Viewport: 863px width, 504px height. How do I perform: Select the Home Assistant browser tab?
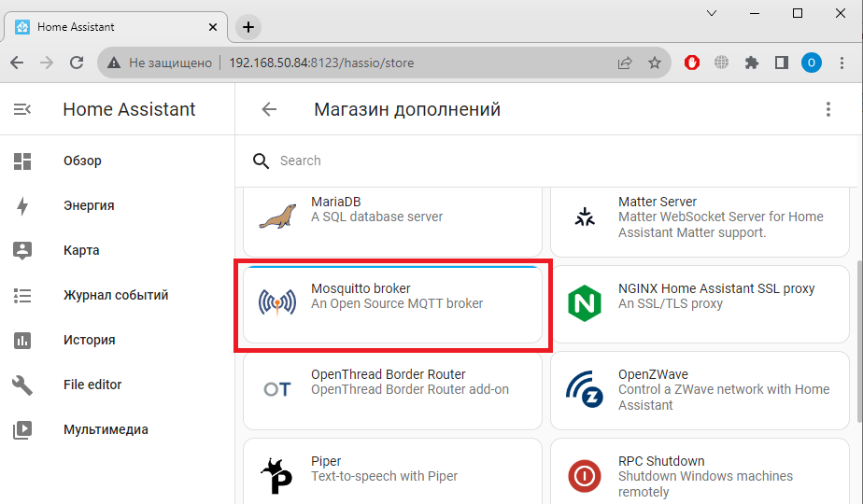click(116, 27)
